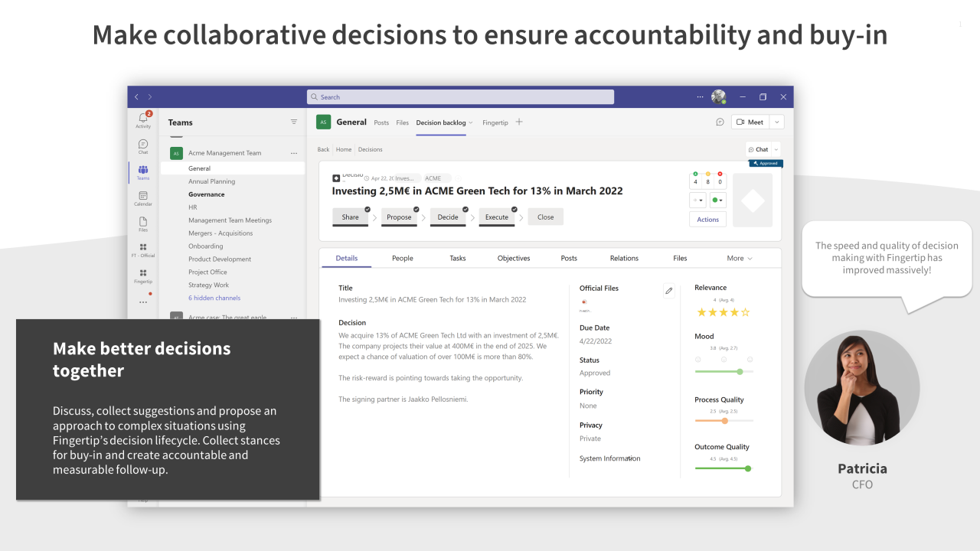Click the Propose lifecycle step button
Image resolution: width=980 pixels, height=551 pixels.
(400, 217)
